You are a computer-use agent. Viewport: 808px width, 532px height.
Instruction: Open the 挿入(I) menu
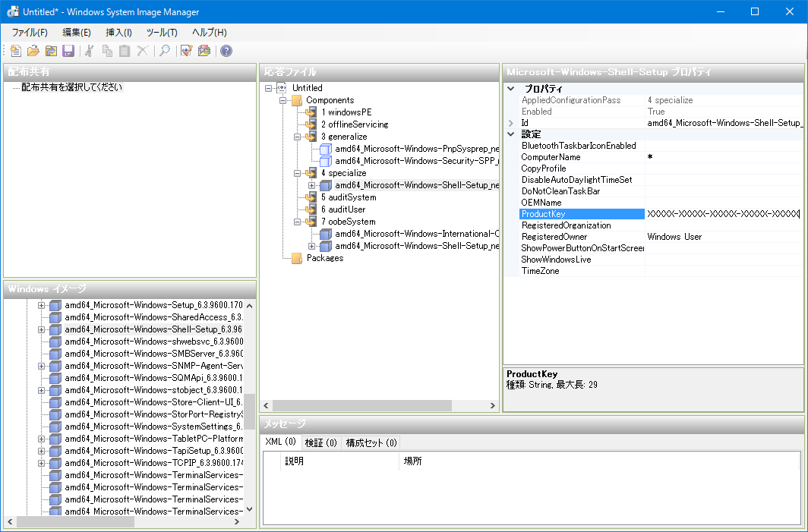coord(118,33)
